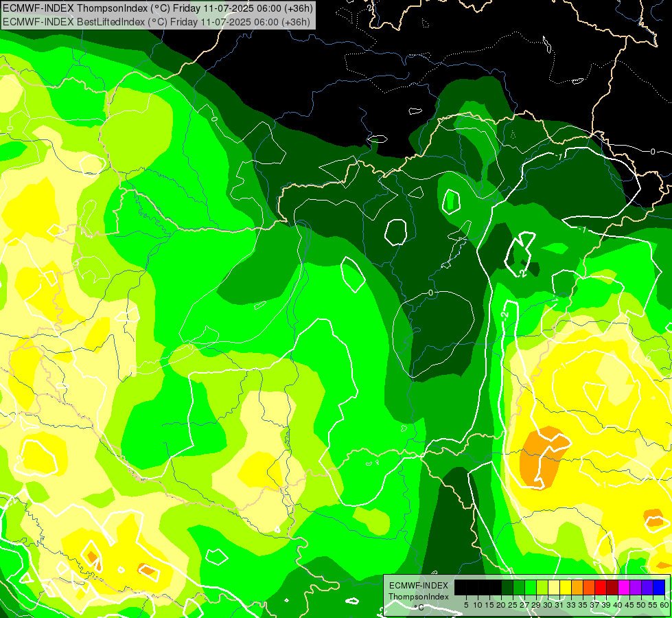This screenshot has height=618, width=672.
Task: Select the dark red 39–40 legend swatch
Action: [612, 587]
